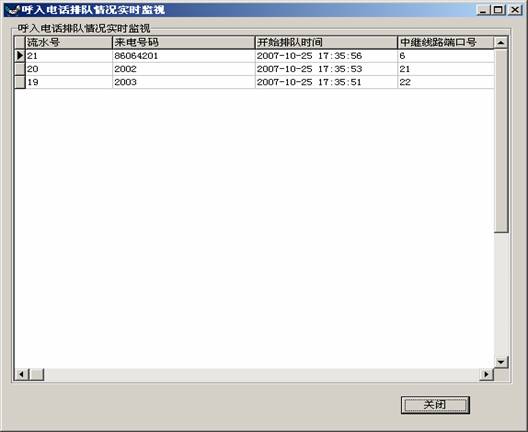Image resolution: width=528 pixels, height=432 pixels.
Task: Click the application icon in title bar
Action: click(12, 10)
